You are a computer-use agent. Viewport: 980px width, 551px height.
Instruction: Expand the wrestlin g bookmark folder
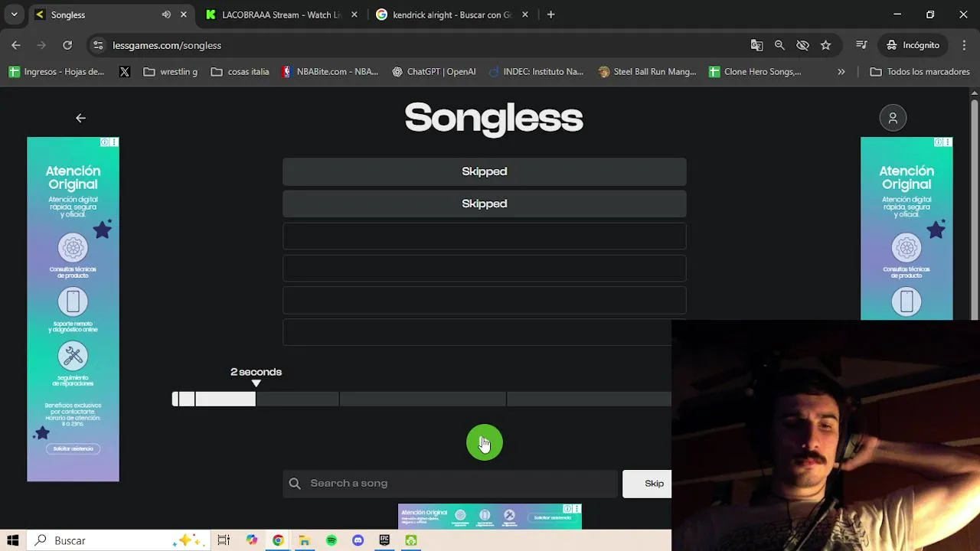point(170,72)
